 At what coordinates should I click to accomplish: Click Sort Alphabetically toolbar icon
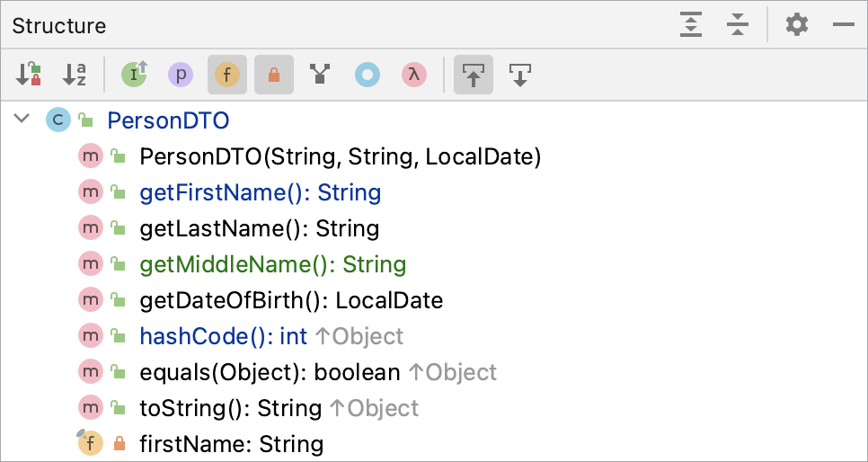coord(75,75)
